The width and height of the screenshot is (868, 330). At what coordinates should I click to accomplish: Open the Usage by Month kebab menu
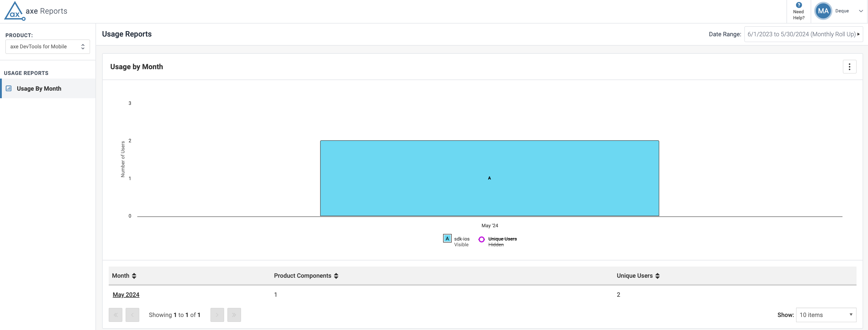pos(849,67)
